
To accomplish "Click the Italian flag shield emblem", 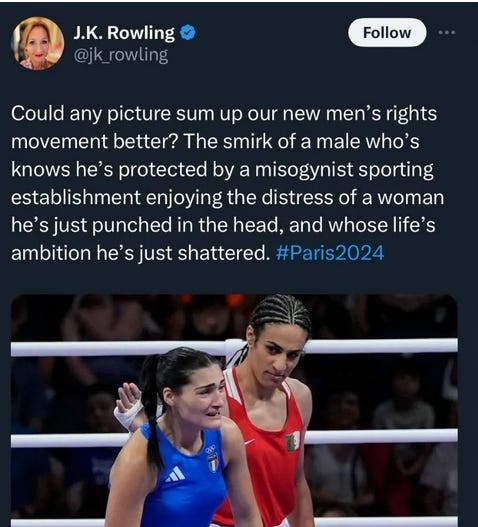I will (212, 464).
